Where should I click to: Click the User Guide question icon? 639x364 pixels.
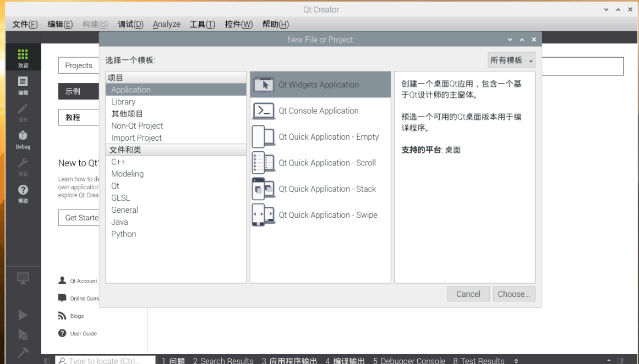62,333
